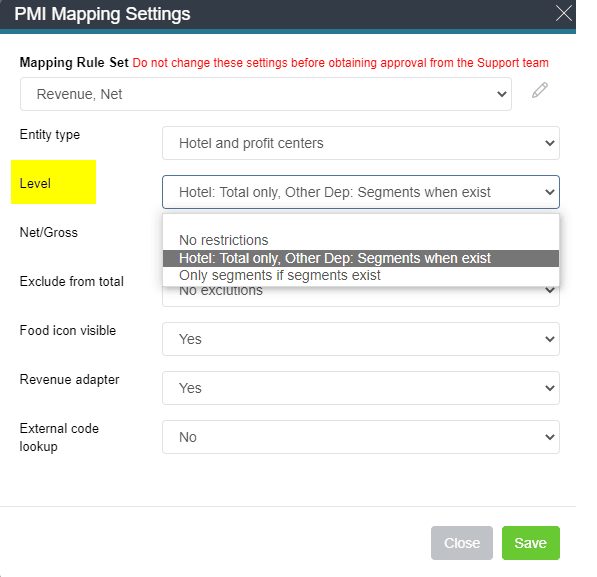The width and height of the screenshot is (597, 577).
Task: Click the 'Revenue adapter' label
Action: click(69, 379)
